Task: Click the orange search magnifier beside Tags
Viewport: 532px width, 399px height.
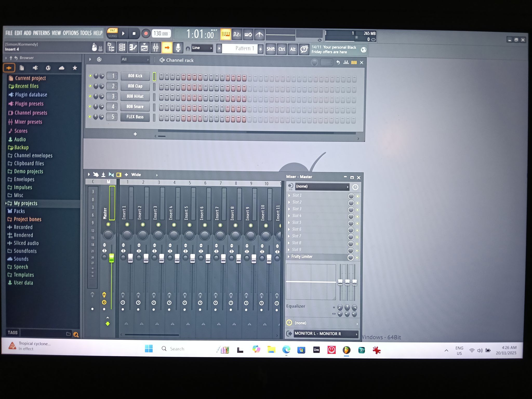Action: pos(76,335)
